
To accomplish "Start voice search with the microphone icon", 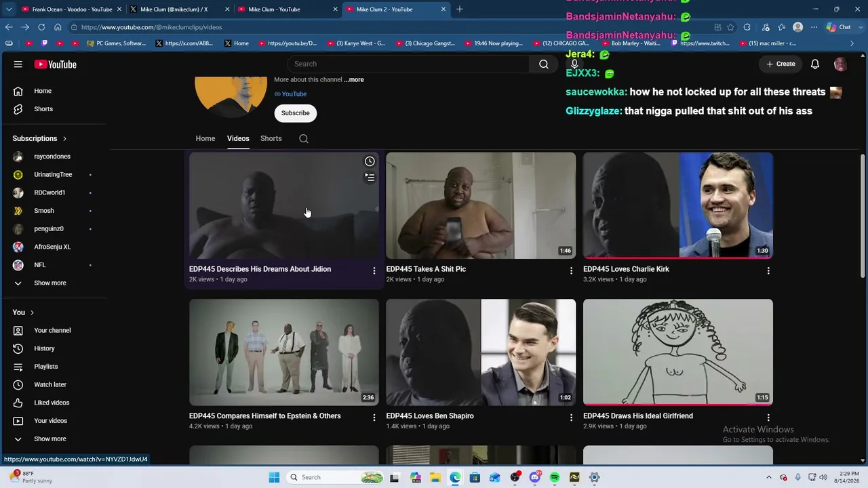I will (574, 64).
